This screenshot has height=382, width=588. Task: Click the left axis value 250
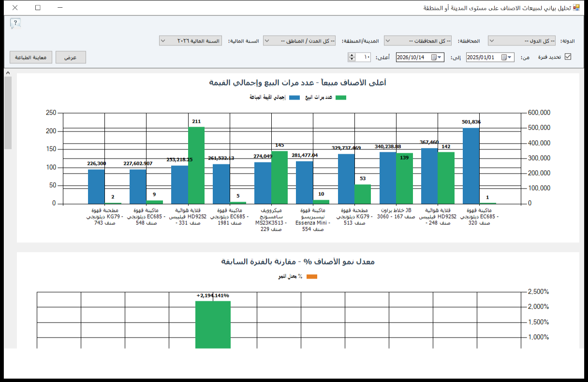point(51,113)
